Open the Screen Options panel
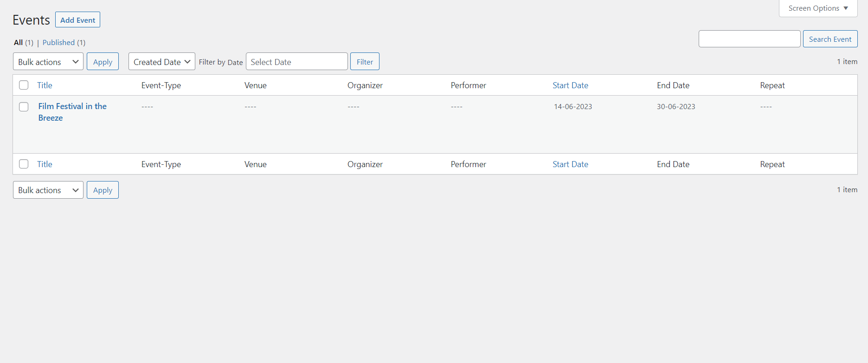Viewport: 868px width, 363px height. [x=818, y=8]
